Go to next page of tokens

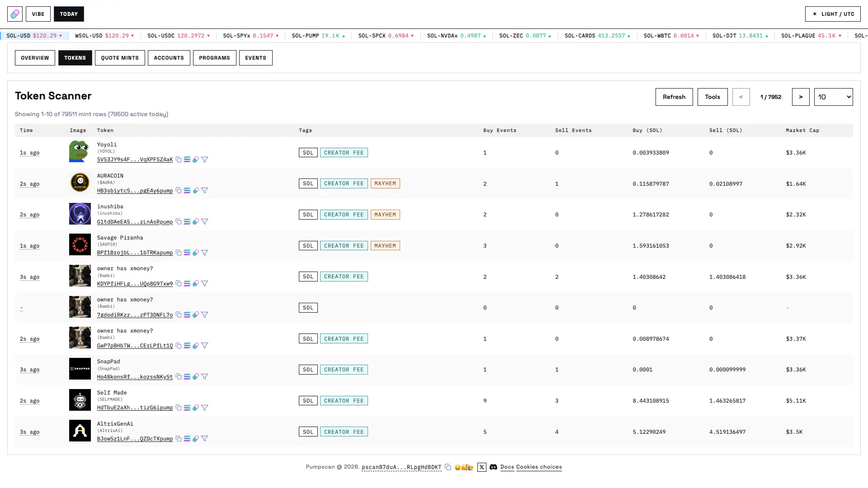[801, 97]
